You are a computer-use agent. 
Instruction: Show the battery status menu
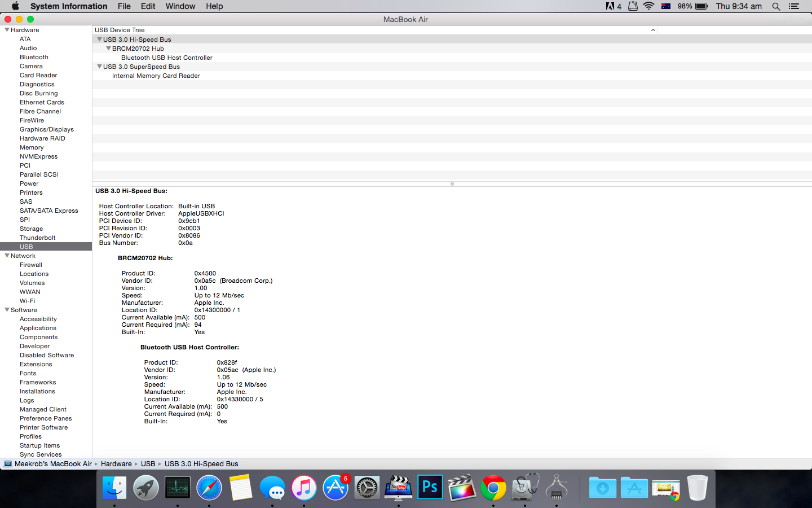[x=693, y=6]
